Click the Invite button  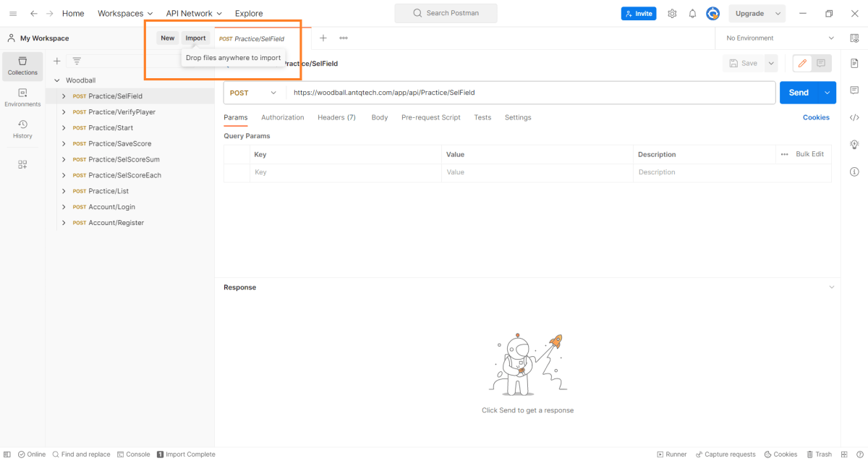639,13
